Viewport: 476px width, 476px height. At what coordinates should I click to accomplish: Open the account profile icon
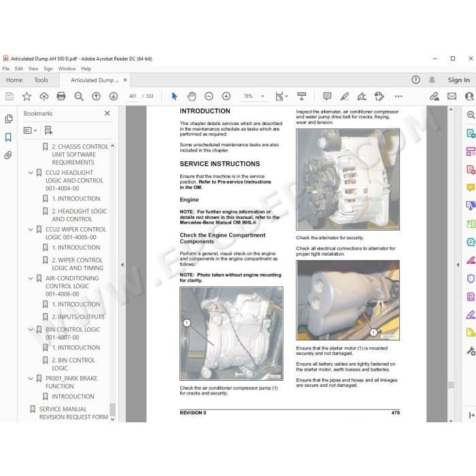click(x=469, y=97)
